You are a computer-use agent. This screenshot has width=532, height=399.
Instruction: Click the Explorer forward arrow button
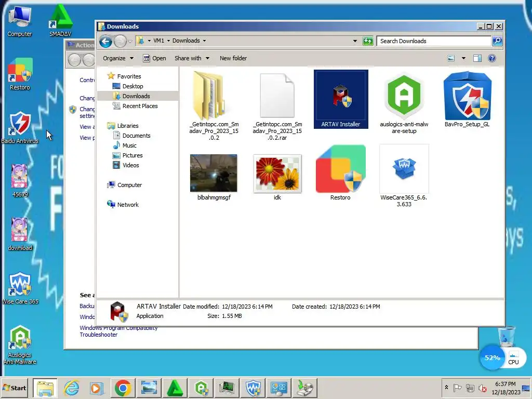(120, 42)
